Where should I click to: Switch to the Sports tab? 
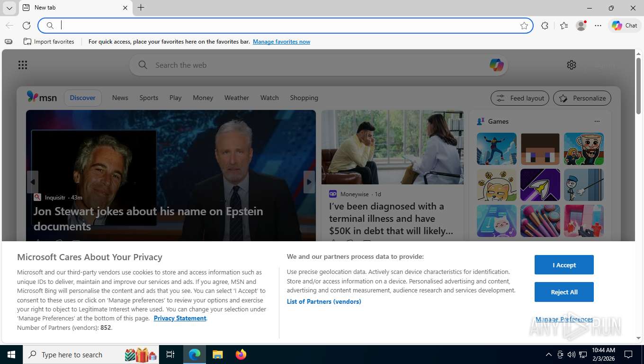coord(149,98)
